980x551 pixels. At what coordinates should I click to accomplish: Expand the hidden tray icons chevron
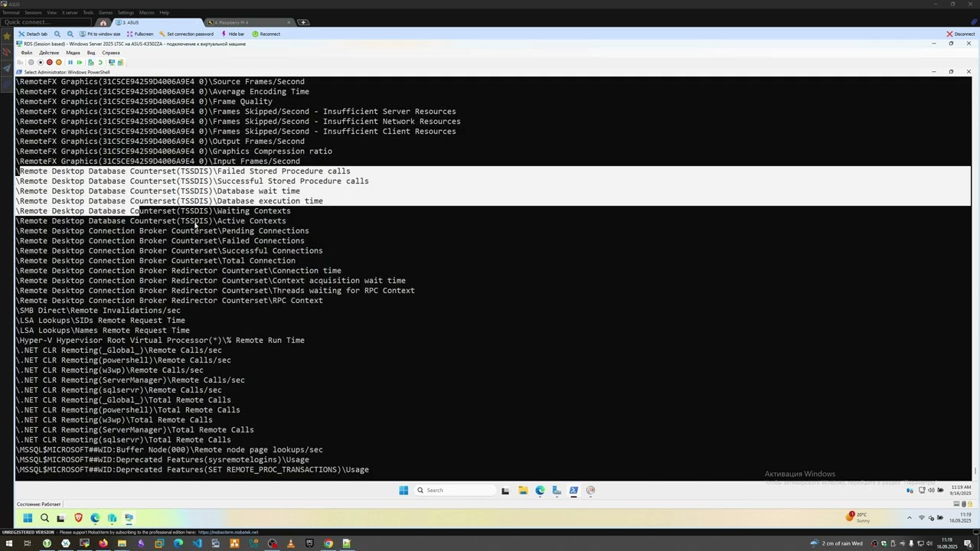pyautogui.click(x=910, y=518)
